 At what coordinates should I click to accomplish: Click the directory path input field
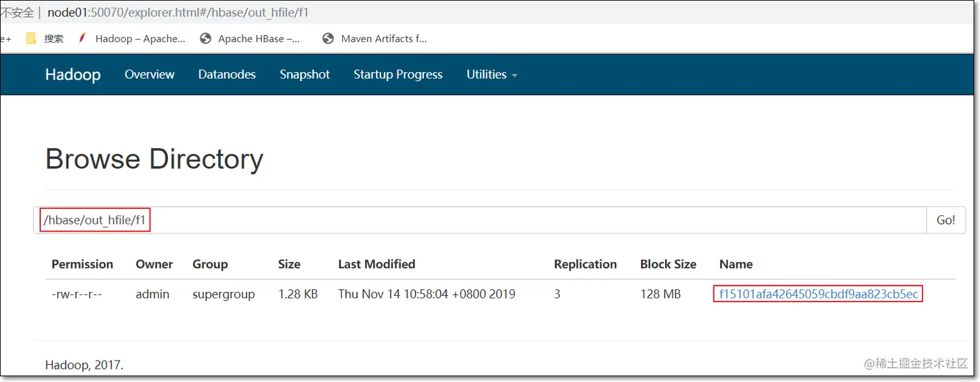480,220
